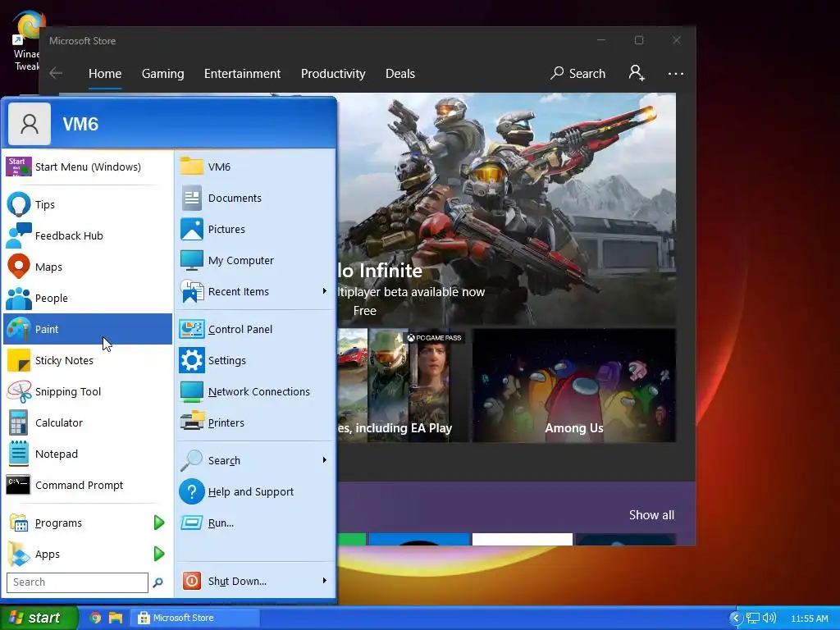Image resolution: width=840 pixels, height=630 pixels.
Task: Click the start menu search magnifier icon
Action: tap(158, 582)
